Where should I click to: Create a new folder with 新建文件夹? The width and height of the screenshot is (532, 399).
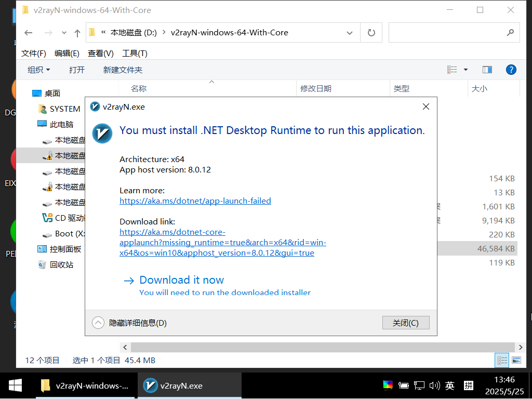point(123,70)
